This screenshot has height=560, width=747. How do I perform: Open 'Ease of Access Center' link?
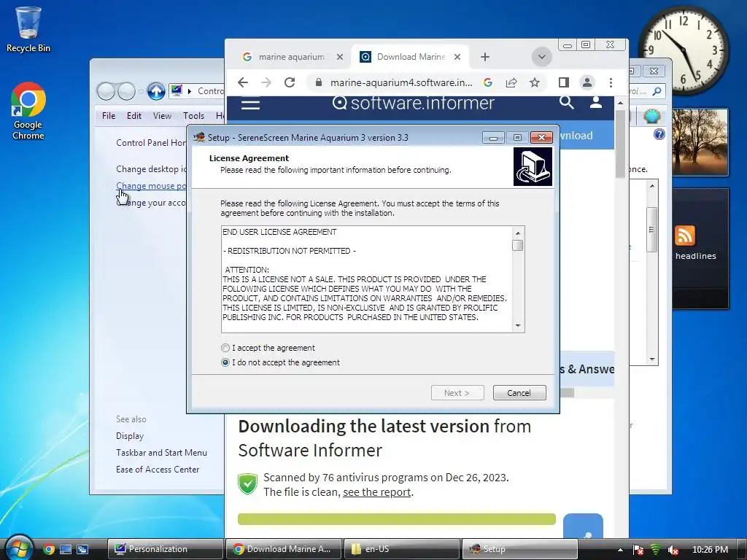click(x=158, y=469)
